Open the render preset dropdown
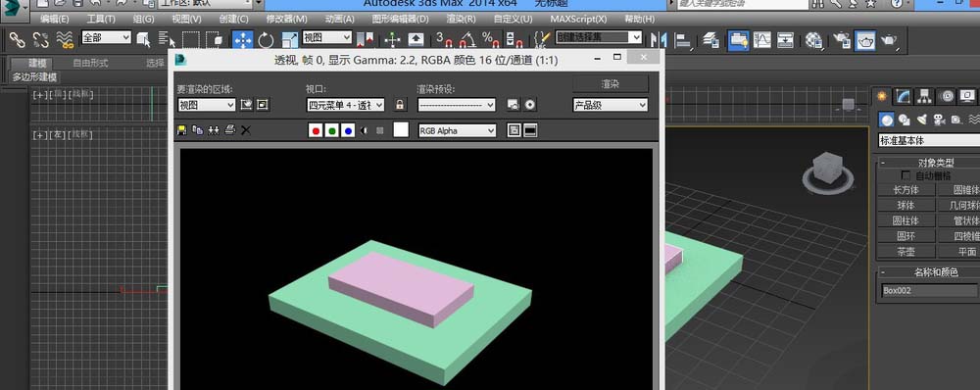Viewport: 980px width, 390px height. pyautogui.click(x=457, y=105)
